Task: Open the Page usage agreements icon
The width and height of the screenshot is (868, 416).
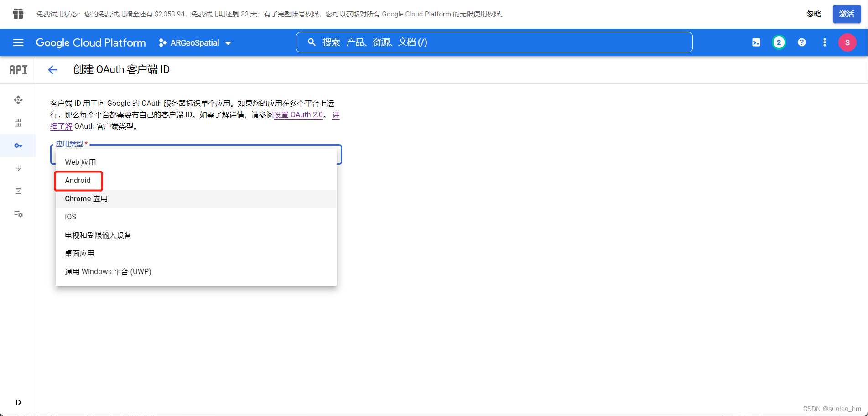Action: tap(18, 214)
